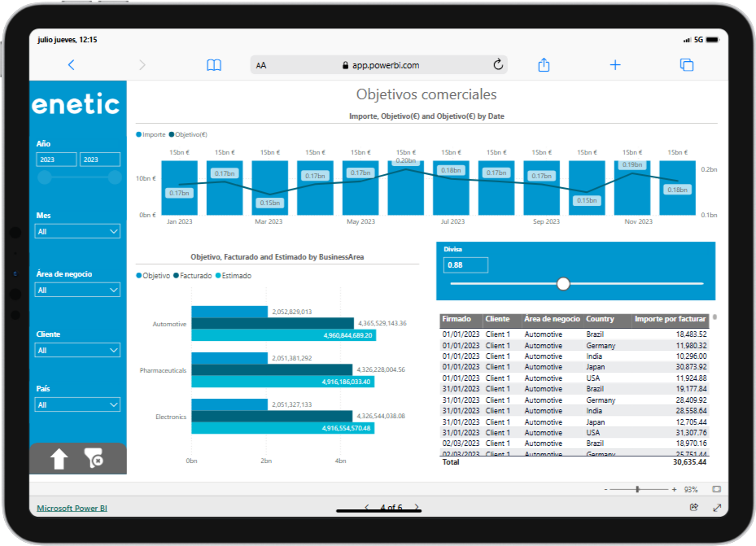Select the table row with 31,307.76
The height and width of the screenshot is (546, 756).
575,433
